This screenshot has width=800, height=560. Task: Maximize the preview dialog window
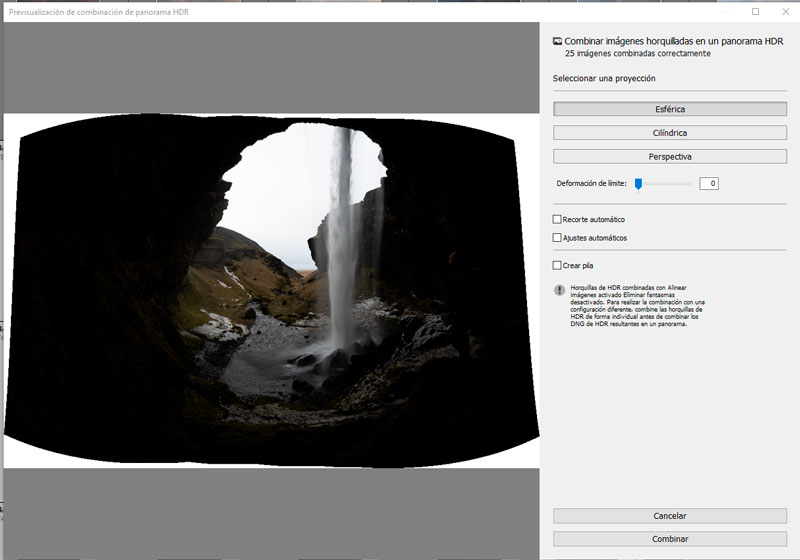[x=756, y=11]
